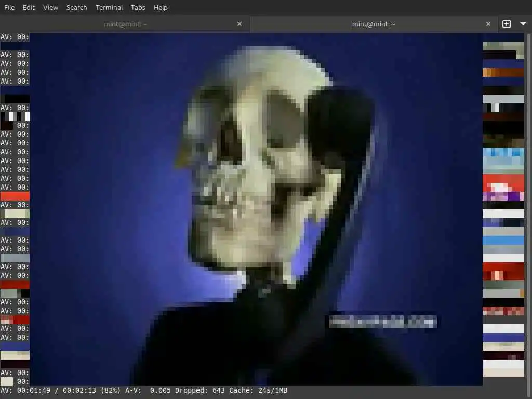This screenshot has height=399, width=532.
Task: Click the total duration 00:02:13 text
Action: pyautogui.click(x=79, y=391)
